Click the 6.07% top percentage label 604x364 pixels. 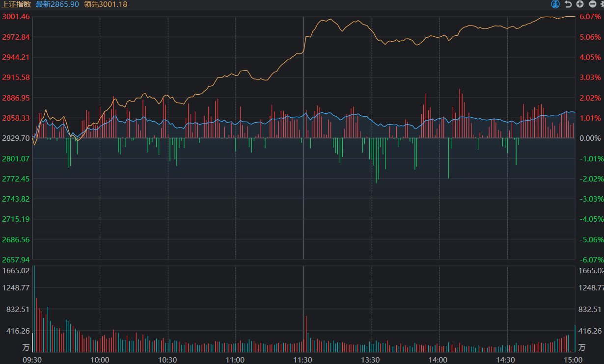590,17
